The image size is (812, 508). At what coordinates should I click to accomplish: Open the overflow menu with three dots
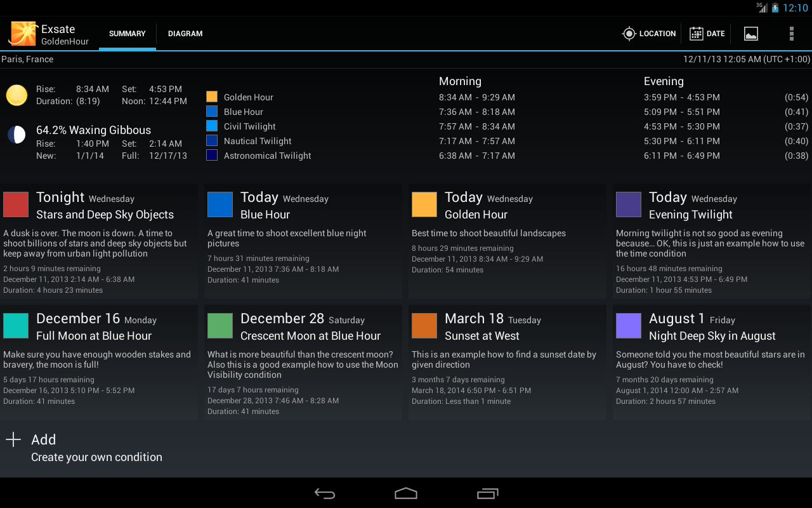(x=791, y=34)
